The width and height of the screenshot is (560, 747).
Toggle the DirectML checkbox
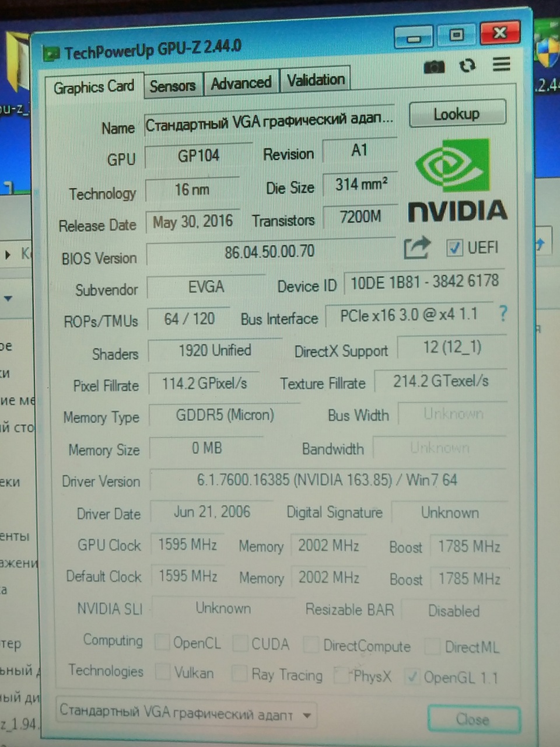coord(432,646)
